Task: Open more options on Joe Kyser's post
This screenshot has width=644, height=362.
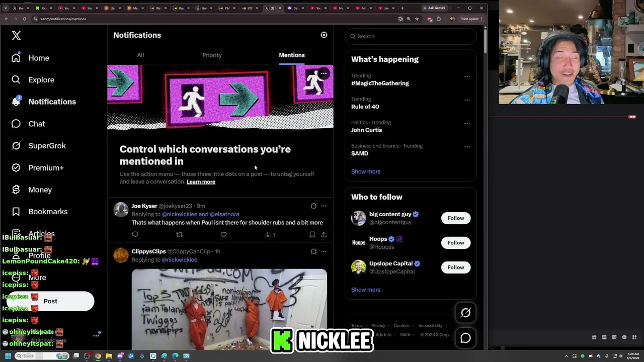Action: tap(324, 206)
